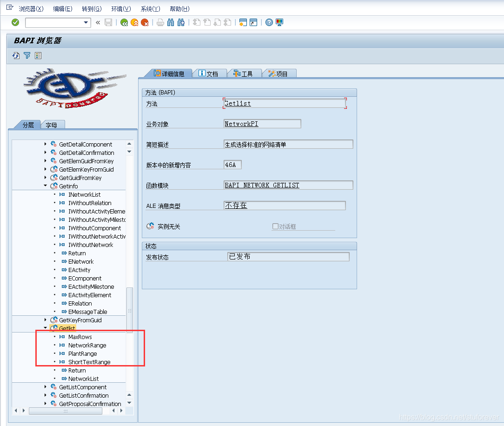
Task: Open the 编辑(E) menu
Action: coord(63,9)
